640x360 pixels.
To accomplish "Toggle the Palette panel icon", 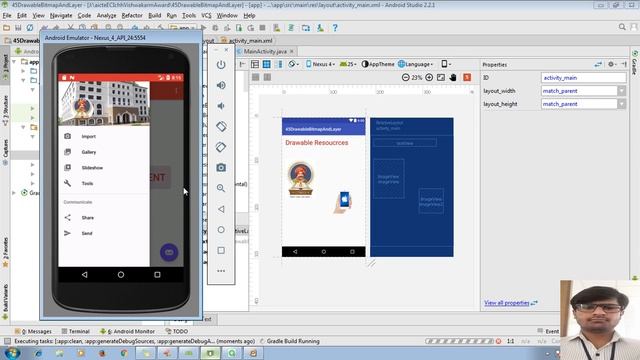I will (242, 64).
